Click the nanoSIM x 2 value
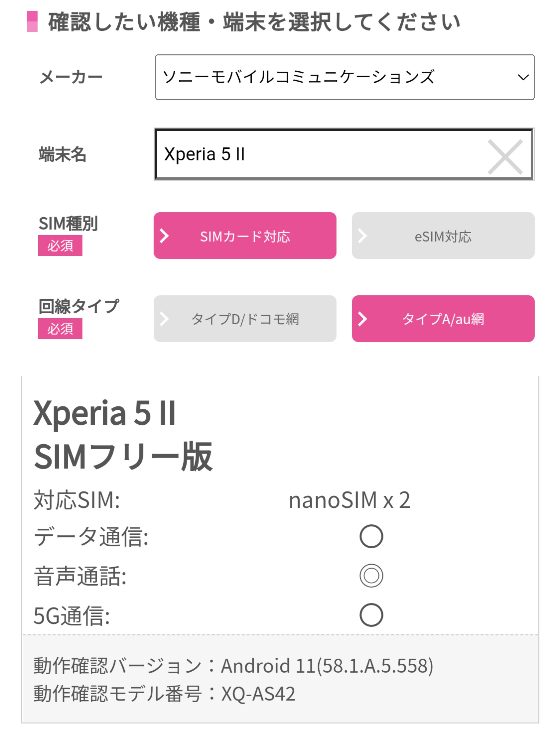The width and height of the screenshot is (560, 745). (349, 500)
